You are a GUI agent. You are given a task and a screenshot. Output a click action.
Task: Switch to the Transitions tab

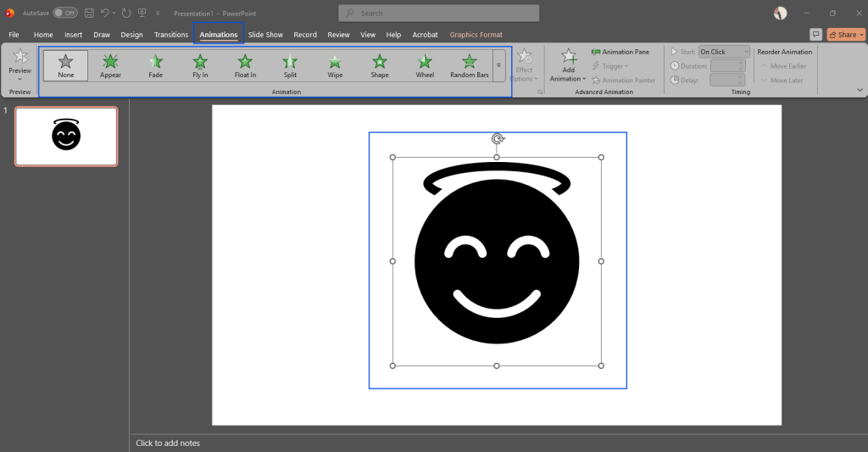point(171,35)
